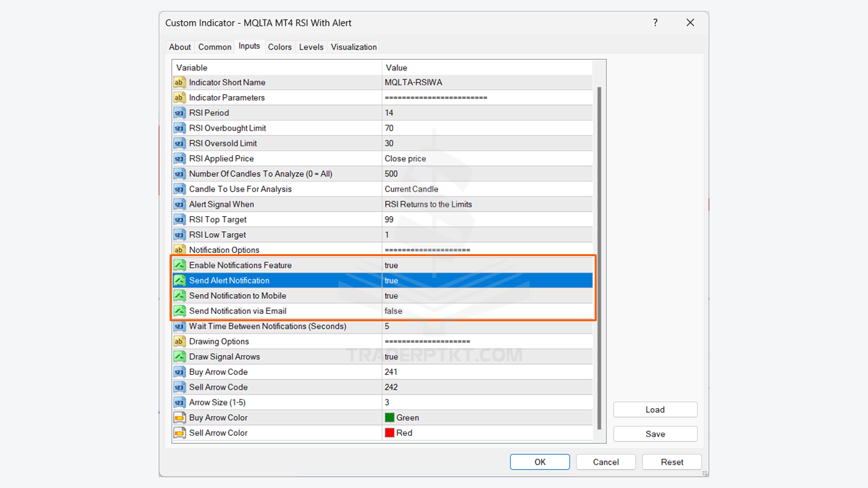Switch to the About tab
Image resolution: width=868 pixels, height=488 pixels.
pyautogui.click(x=180, y=47)
